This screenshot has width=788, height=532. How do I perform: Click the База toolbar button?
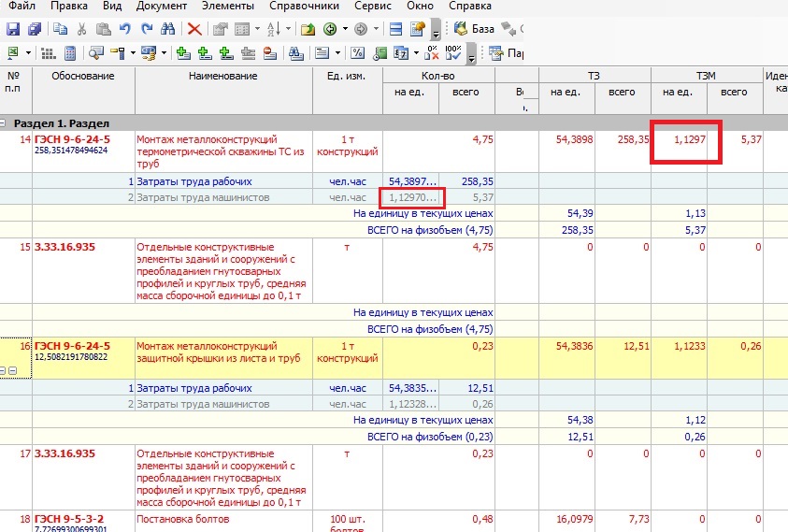[x=474, y=29]
